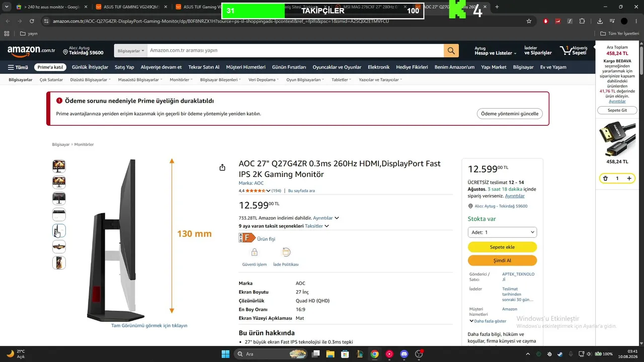Expand Ayrıntılar under the Amazon discount
Screen dimensions: 644x362
pyautogui.click(x=326, y=218)
